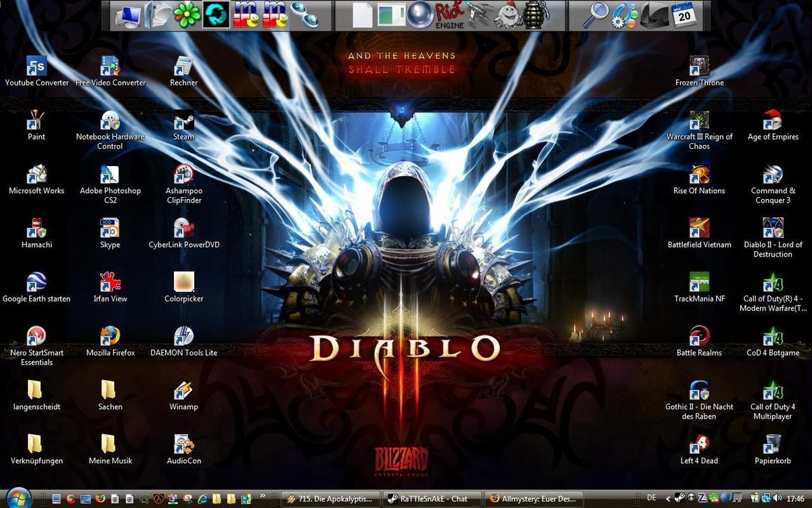The width and height of the screenshot is (812, 508).
Task: Open the Papierkorb recycle bin
Action: pos(773,445)
